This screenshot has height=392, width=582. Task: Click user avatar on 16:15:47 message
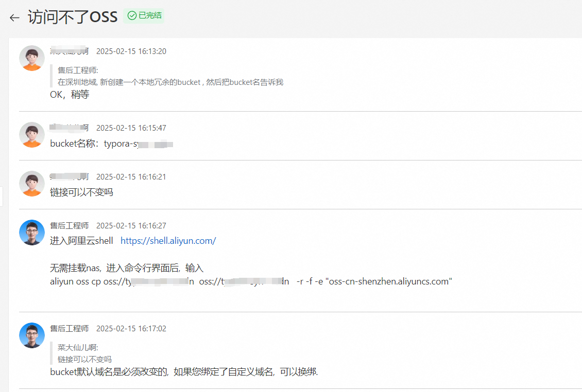[x=32, y=135]
